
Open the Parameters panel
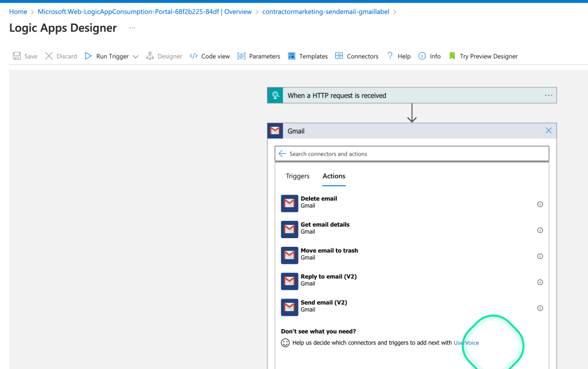click(259, 56)
